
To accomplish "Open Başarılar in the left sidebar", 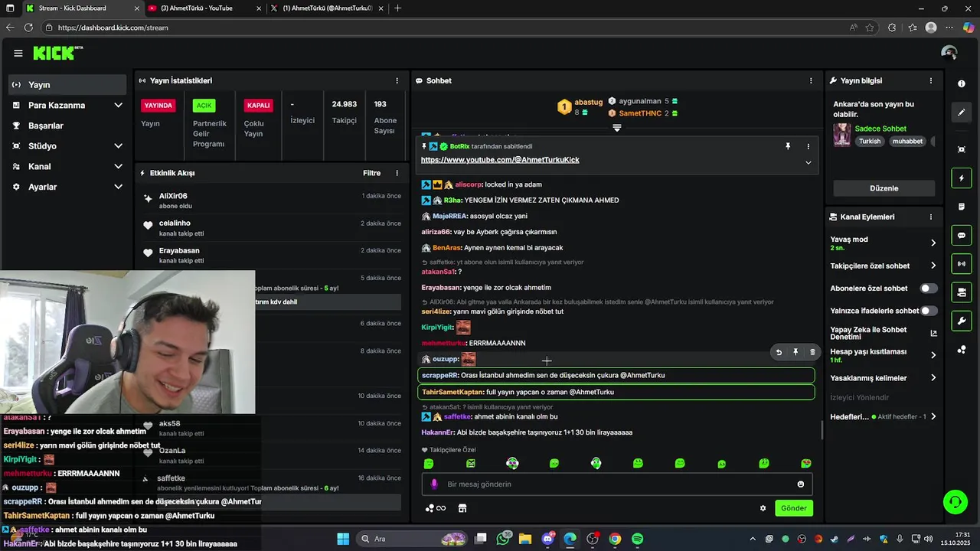I will (67, 126).
